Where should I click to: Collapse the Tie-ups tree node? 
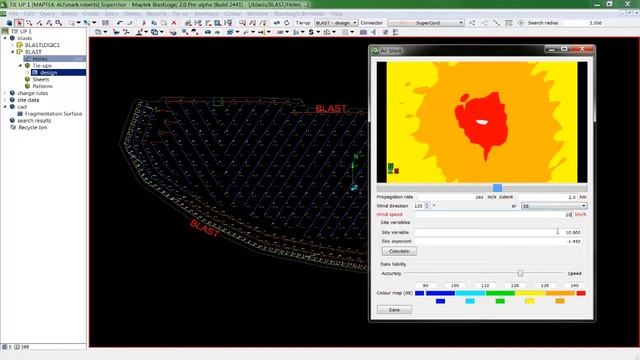[x=20, y=66]
